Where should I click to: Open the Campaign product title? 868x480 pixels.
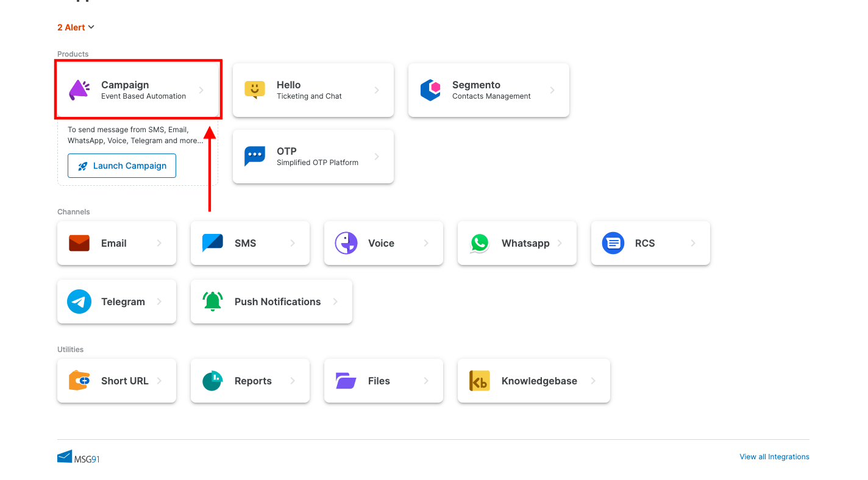pyautogui.click(x=125, y=85)
